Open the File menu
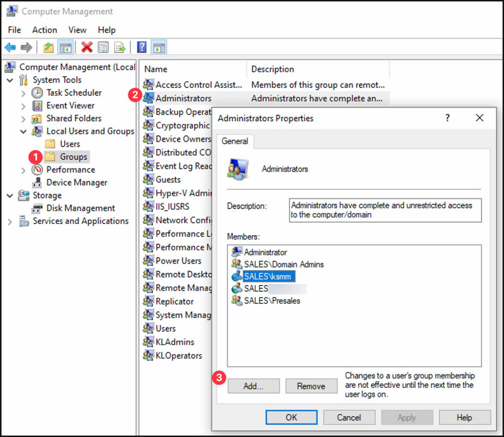This screenshot has height=437, width=504. coord(15,30)
